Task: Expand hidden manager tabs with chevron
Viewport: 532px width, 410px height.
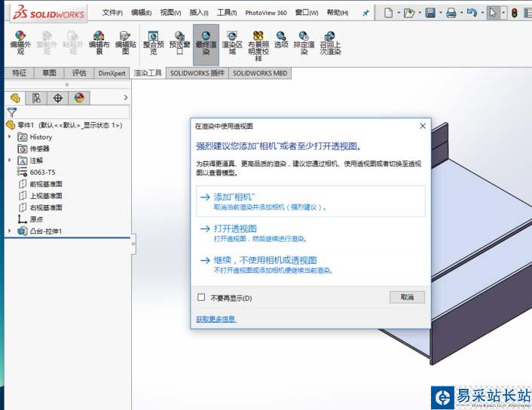Action: click(126, 98)
